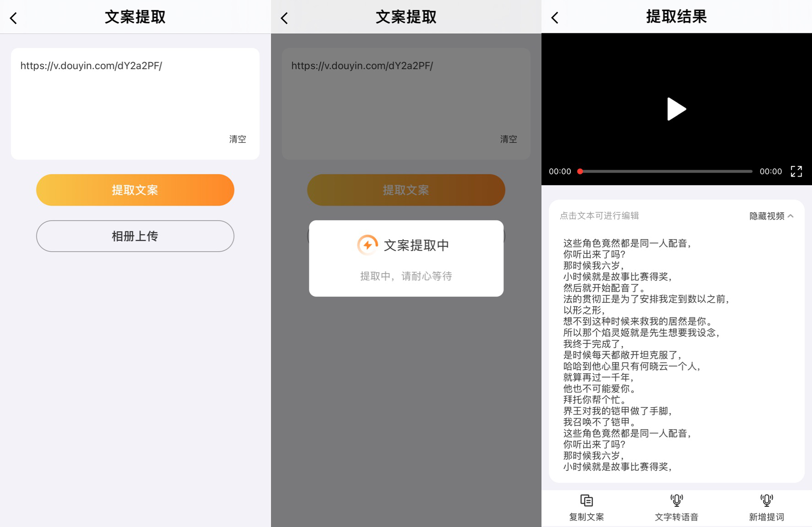This screenshot has width=812, height=527.
Task: Tap the 文案提取中 loading dialog
Action: pos(406,258)
